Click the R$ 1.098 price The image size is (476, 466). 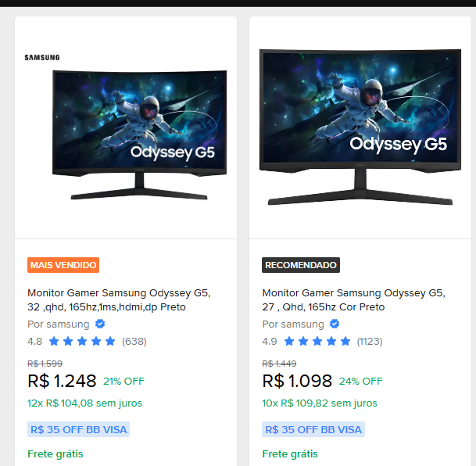pyautogui.click(x=296, y=381)
